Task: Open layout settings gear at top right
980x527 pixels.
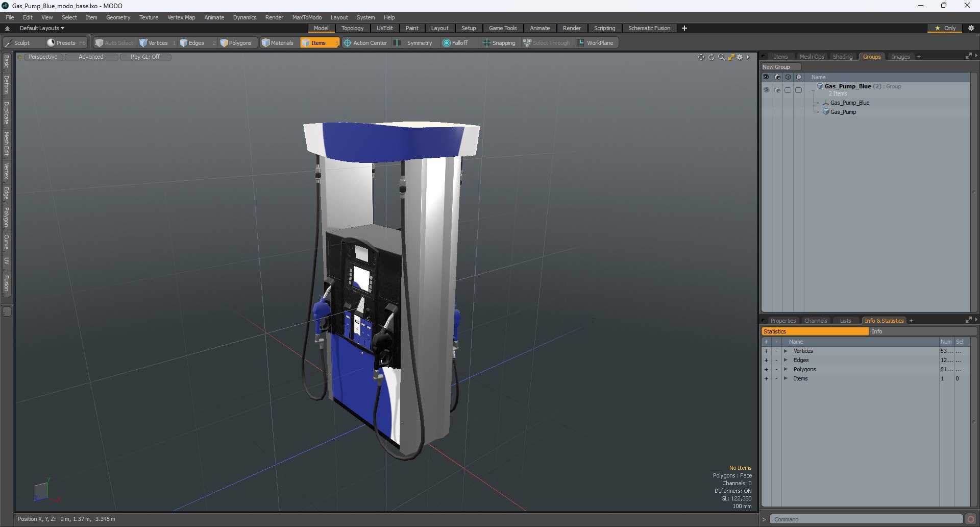Action: click(x=971, y=28)
